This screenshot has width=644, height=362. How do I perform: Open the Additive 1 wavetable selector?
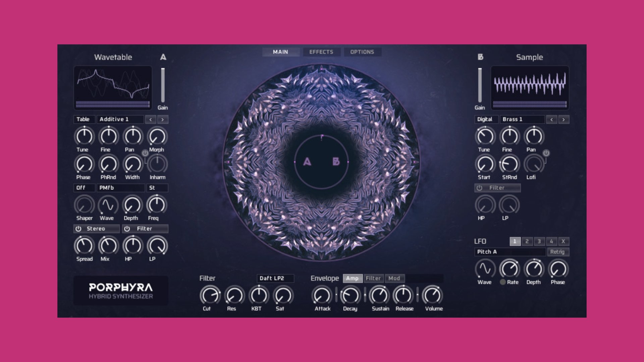pyautogui.click(x=120, y=119)
